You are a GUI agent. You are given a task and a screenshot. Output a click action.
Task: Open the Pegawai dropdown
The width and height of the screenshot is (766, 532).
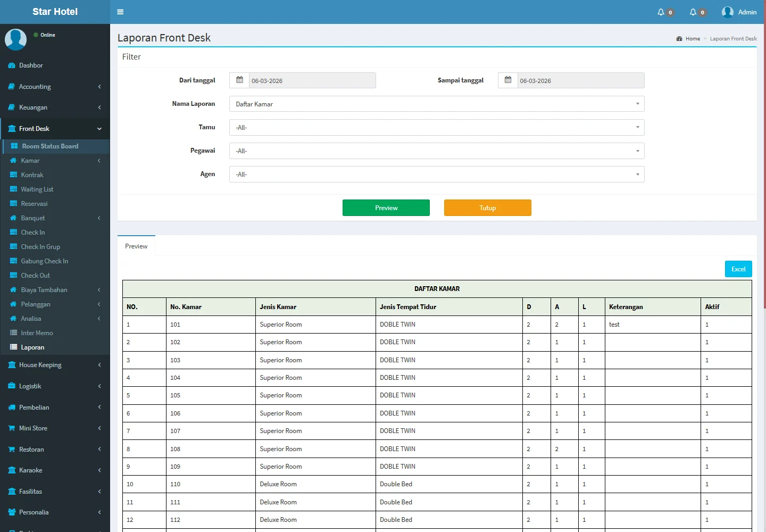[436, 151]
